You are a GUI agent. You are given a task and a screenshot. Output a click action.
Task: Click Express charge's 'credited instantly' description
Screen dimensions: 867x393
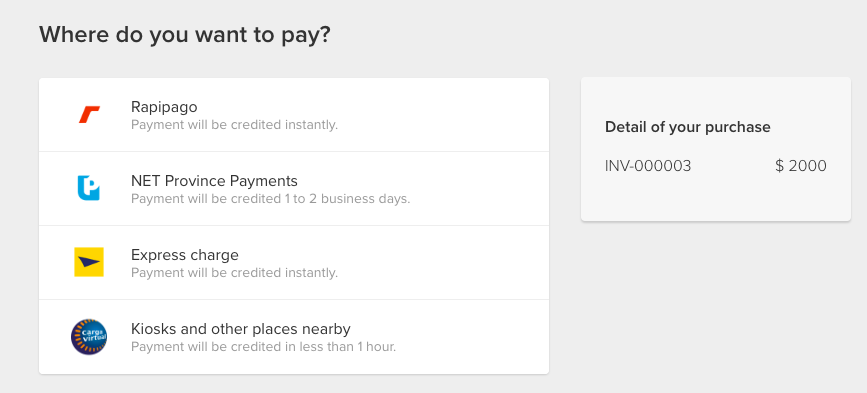click(234, 273)
